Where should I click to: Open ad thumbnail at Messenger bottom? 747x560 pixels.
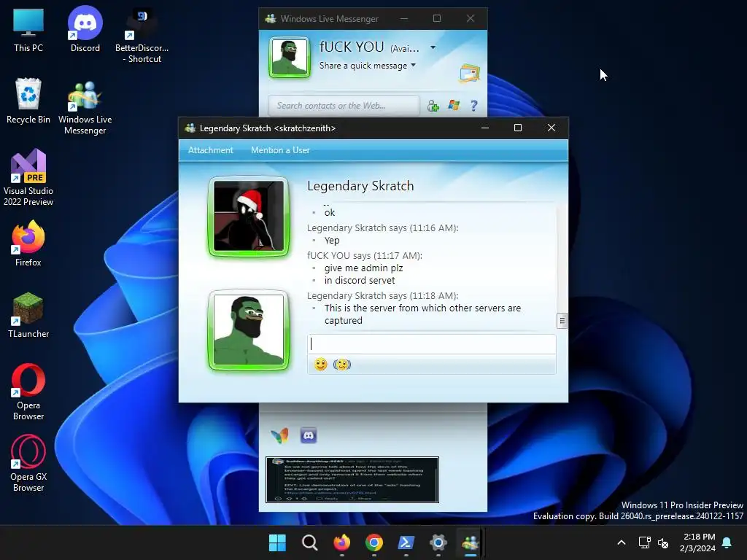point(352,480)
